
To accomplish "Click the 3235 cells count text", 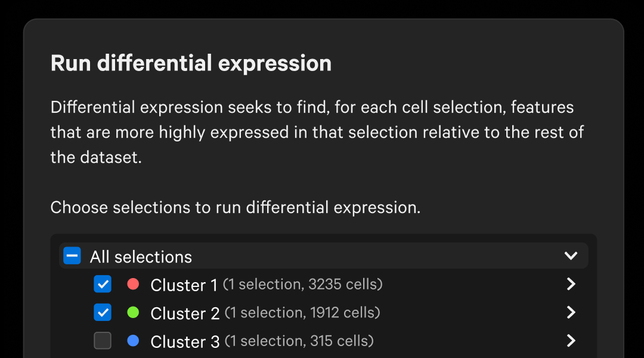I will coord(345,285).
